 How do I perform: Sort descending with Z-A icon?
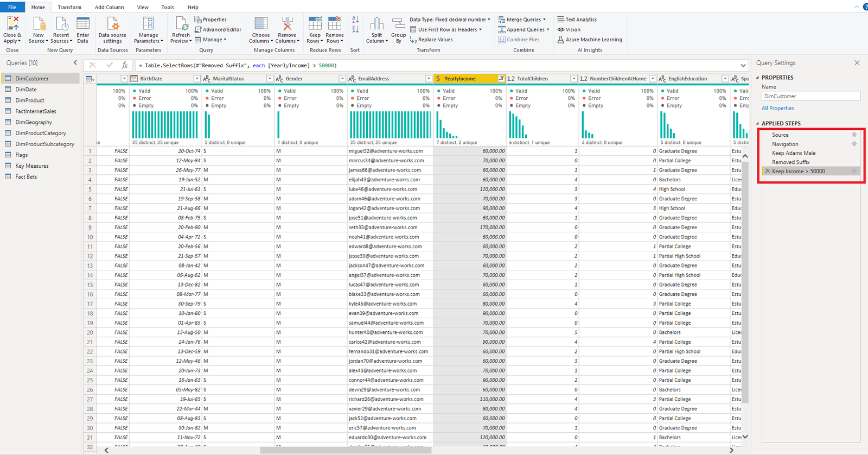pyautogui.click(x=355, y=29)
